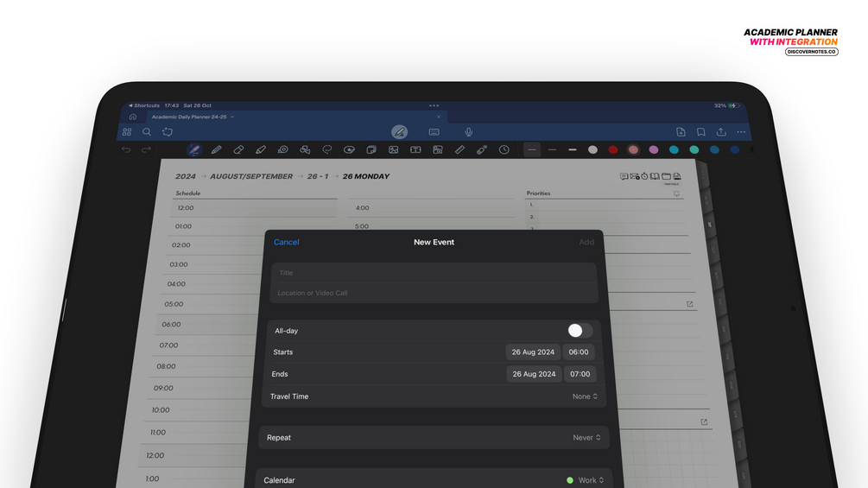Click the bell icon beside Priorities

pyautogui.click(x=676, y=193)
